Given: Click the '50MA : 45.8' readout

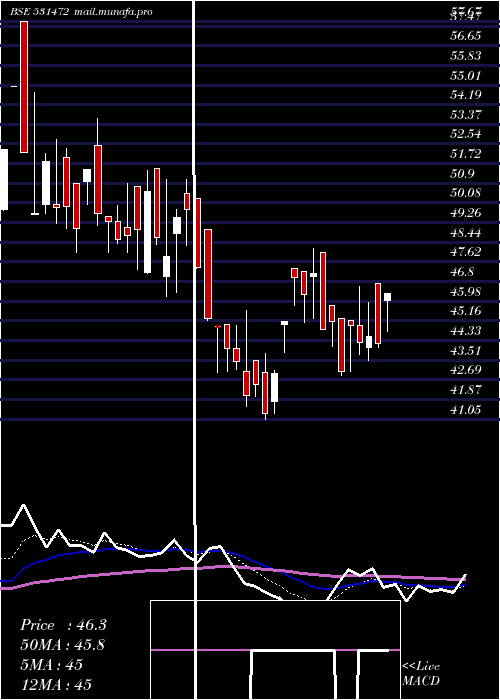Looking at the screenshot, I should [x=62, y=645].
